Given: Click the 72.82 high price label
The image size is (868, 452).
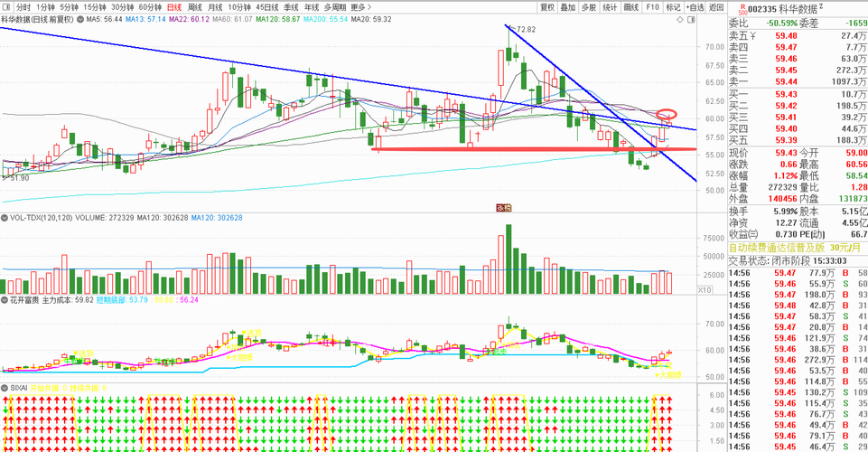Looking at the screenshot, I should [x=526, y=29].
